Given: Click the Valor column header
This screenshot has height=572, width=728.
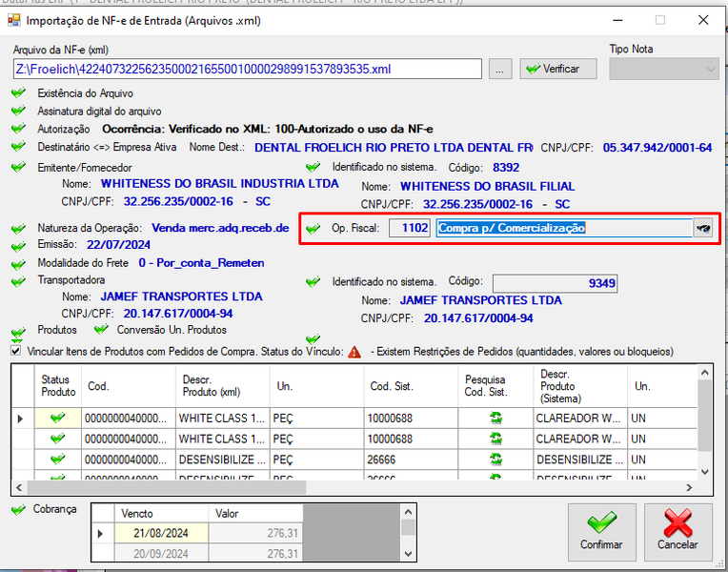Looking at the screenshot, I should [x=255, y=514].
